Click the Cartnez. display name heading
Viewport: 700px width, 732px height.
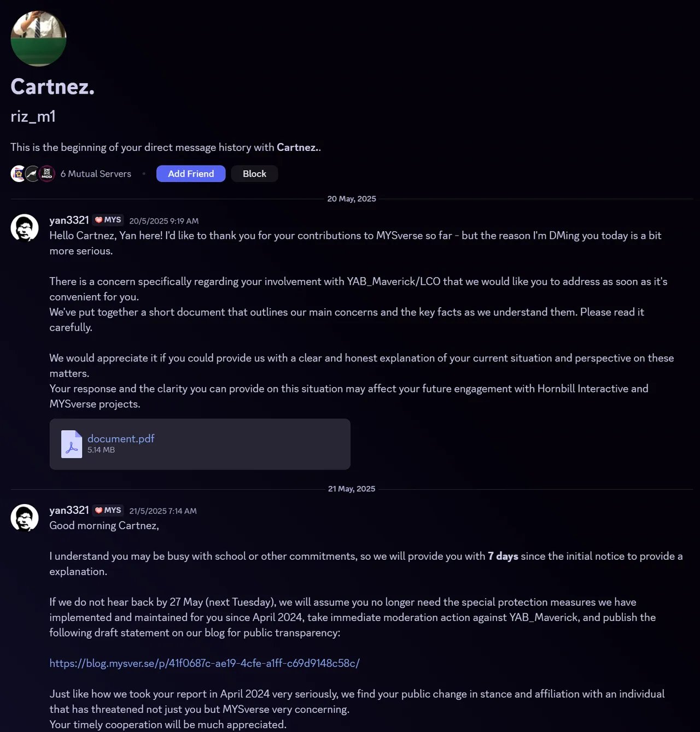tap(52, 86)
